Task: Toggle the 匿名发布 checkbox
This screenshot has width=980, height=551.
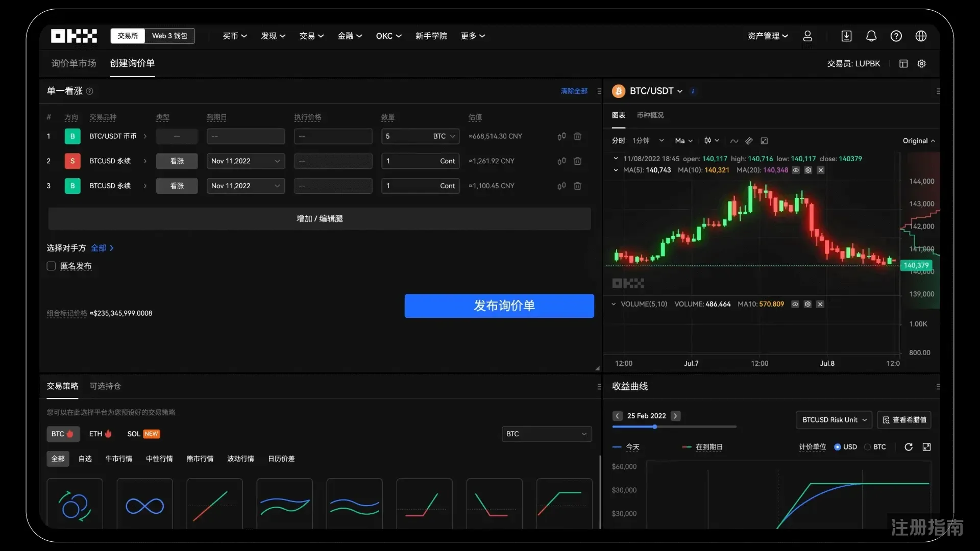Action: pos(51,266)
